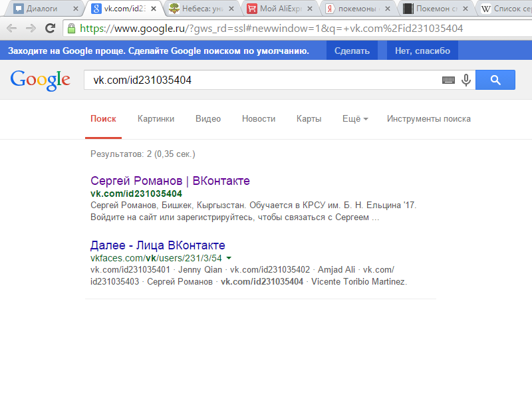This screenshot has height=399, width=532.
Task: Click the Сделать button in blue banner
Action: tap(352, 51)
